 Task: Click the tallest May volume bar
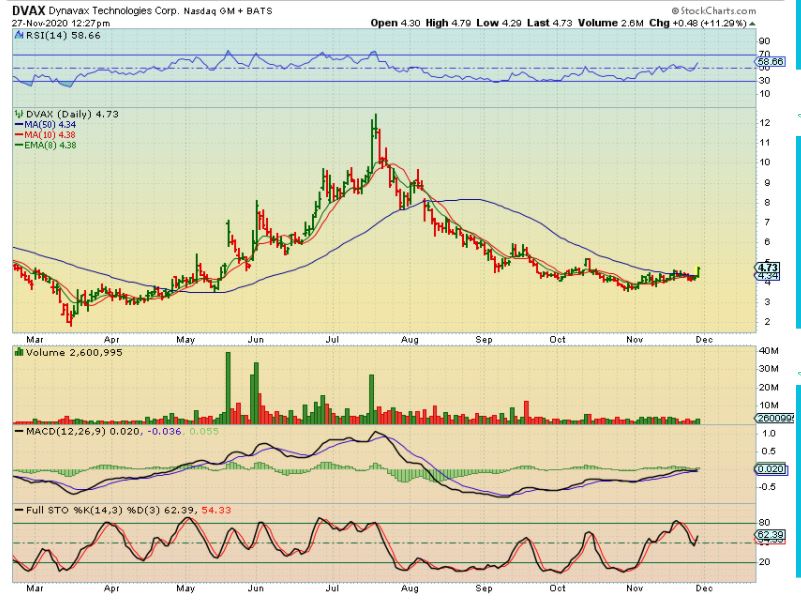pos(228,385)
